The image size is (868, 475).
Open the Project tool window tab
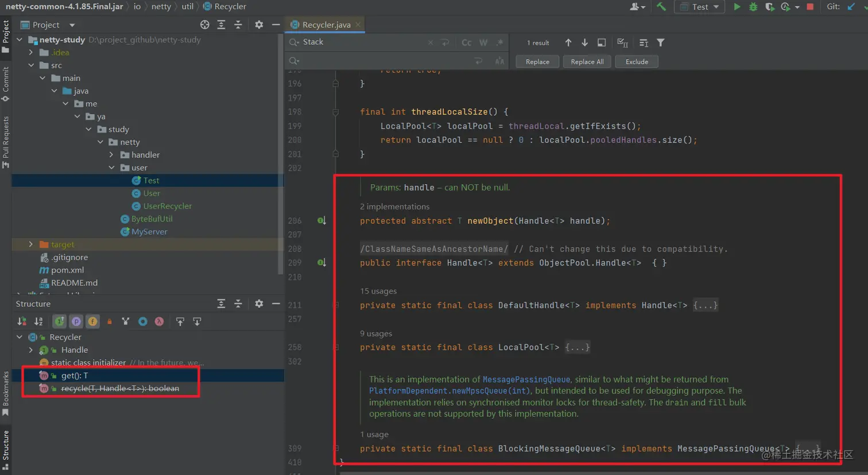6,37
